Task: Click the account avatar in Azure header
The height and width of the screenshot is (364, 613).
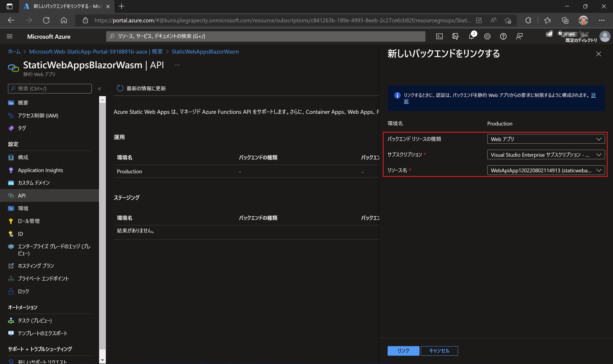Action: coord(605,37)
